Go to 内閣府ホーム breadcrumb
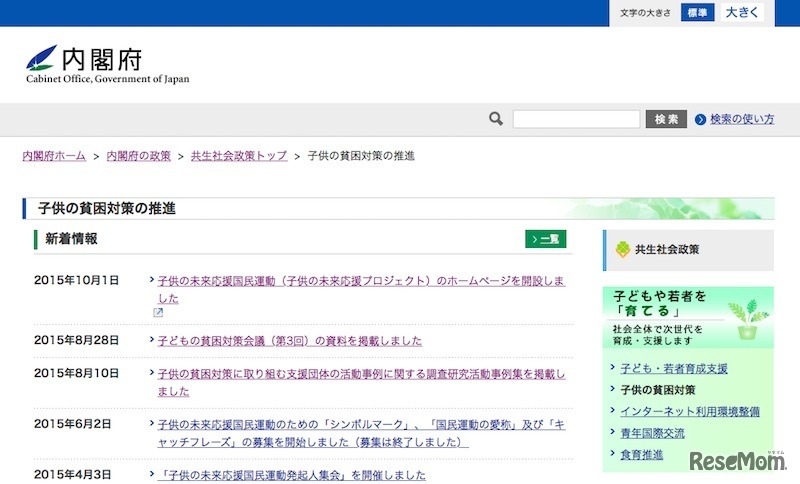Viewport: 800px width, 484px height. (54, 156)
